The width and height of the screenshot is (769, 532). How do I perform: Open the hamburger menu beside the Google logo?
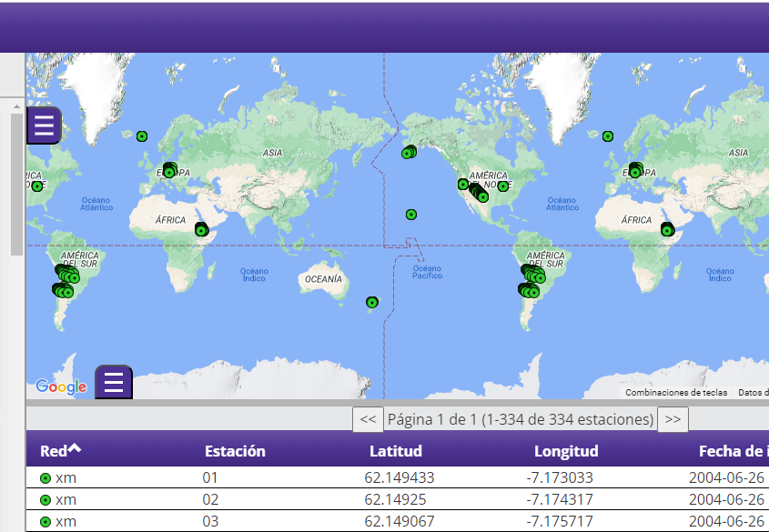click(114, 382)
